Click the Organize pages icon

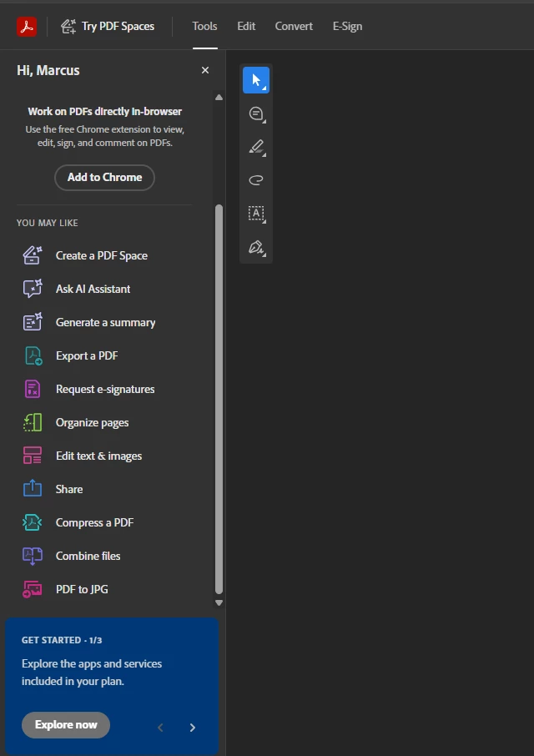coord(33,422)
